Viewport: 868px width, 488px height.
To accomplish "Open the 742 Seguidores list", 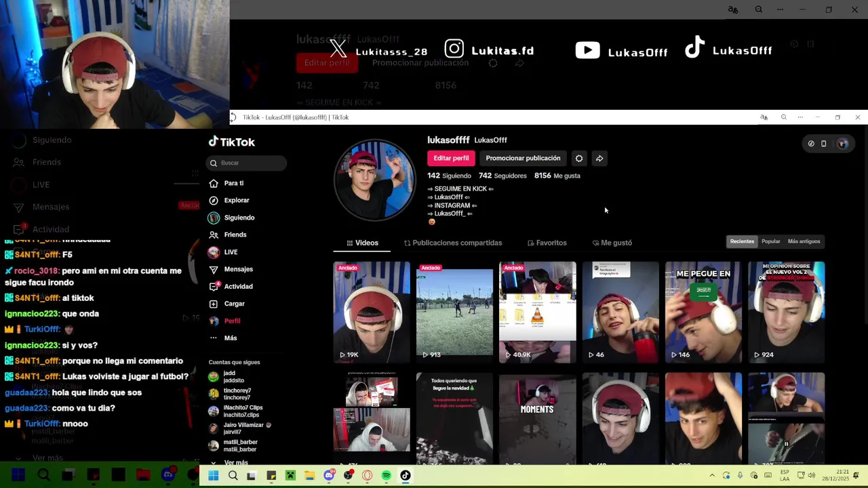I will click(502, 176).
